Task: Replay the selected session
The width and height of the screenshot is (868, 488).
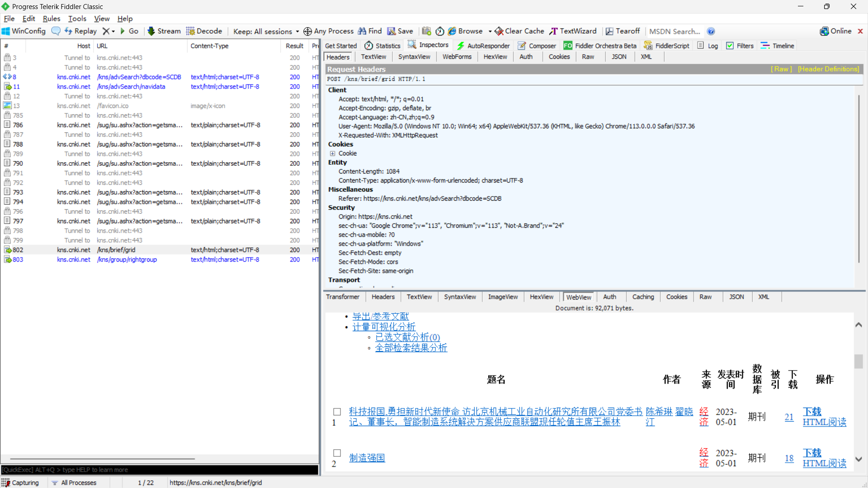Action: tap(80, 31)
